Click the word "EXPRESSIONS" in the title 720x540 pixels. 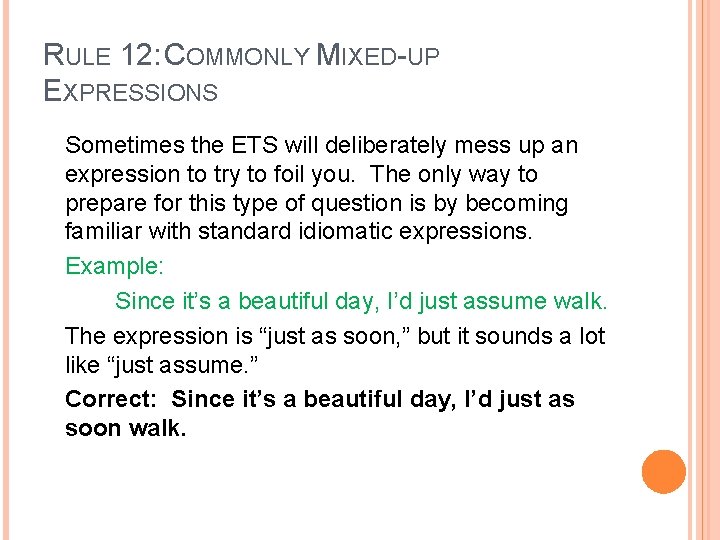tap(131, 92)
